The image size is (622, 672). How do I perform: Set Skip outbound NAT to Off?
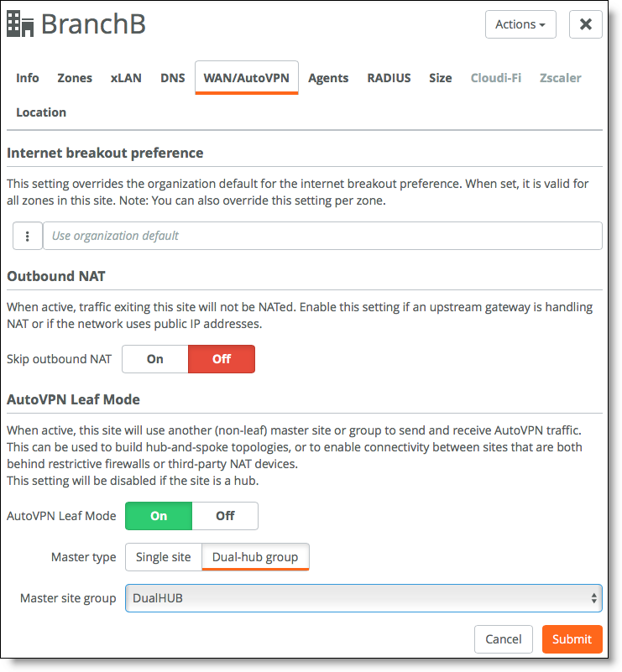pyautogui.click(x=222, y=359)
